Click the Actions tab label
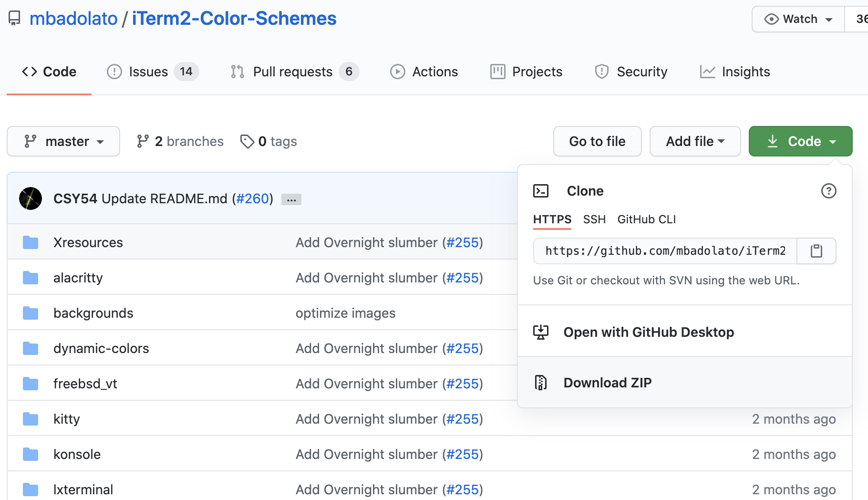The image size is (868, 500). pyautogui.click(x=435, y=72)
